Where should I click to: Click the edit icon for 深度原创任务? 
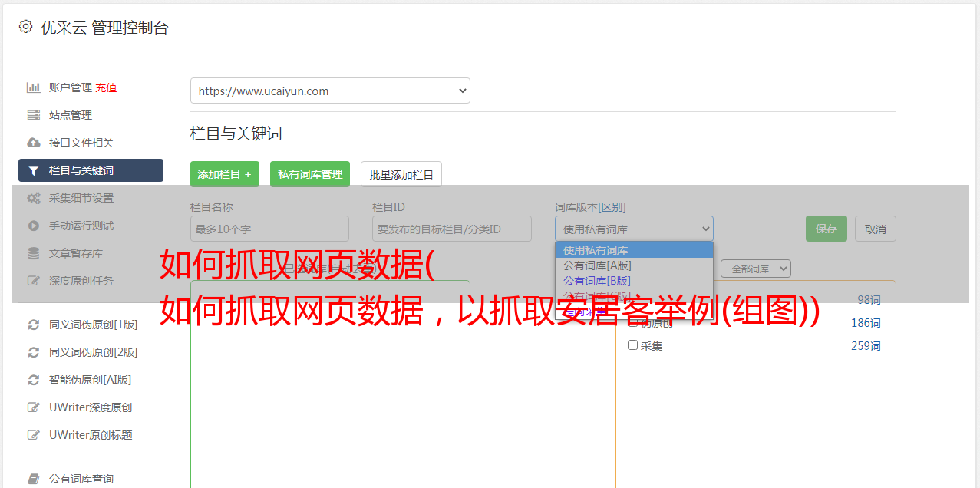coord(33,281)
